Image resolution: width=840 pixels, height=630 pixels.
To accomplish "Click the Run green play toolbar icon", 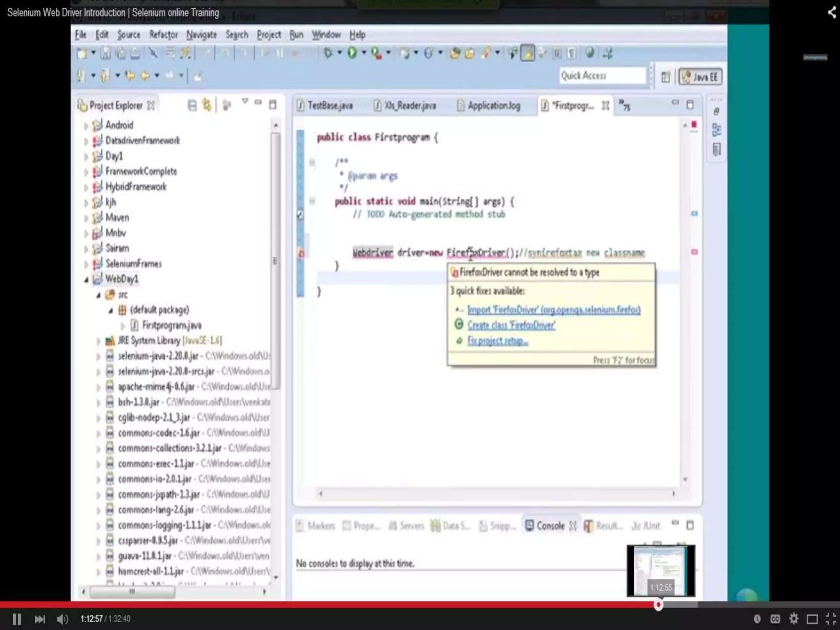I will pos(352,53).
